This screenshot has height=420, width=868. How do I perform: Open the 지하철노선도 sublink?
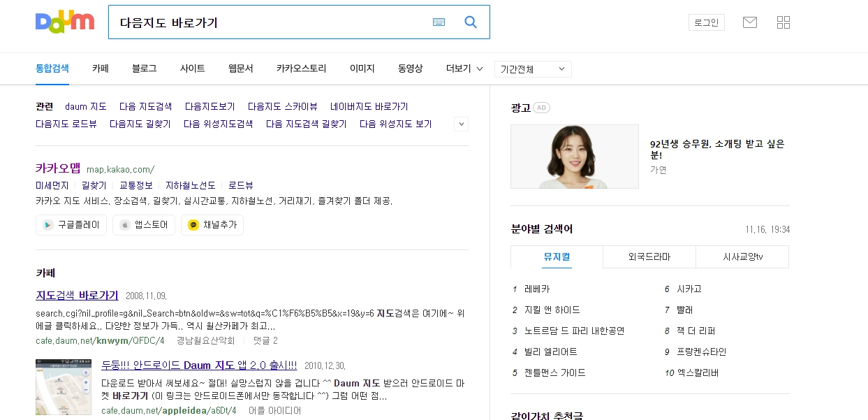pyautogui.click(x=191, y=186)
